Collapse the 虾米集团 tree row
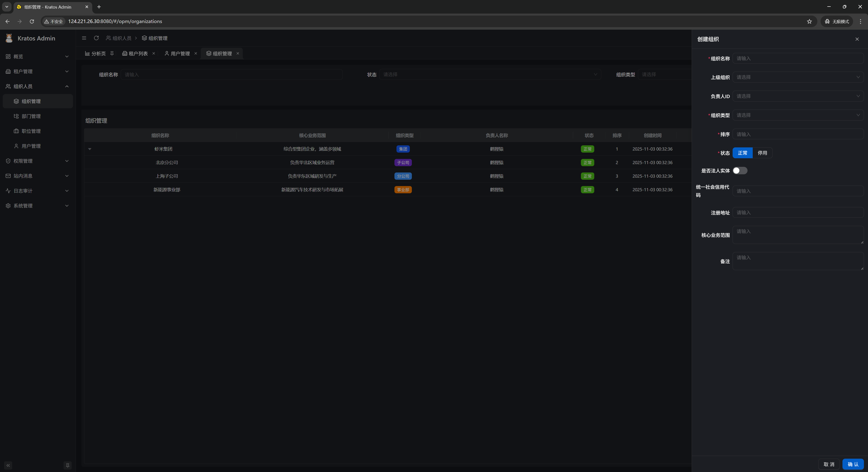 (x=90, y=149)
